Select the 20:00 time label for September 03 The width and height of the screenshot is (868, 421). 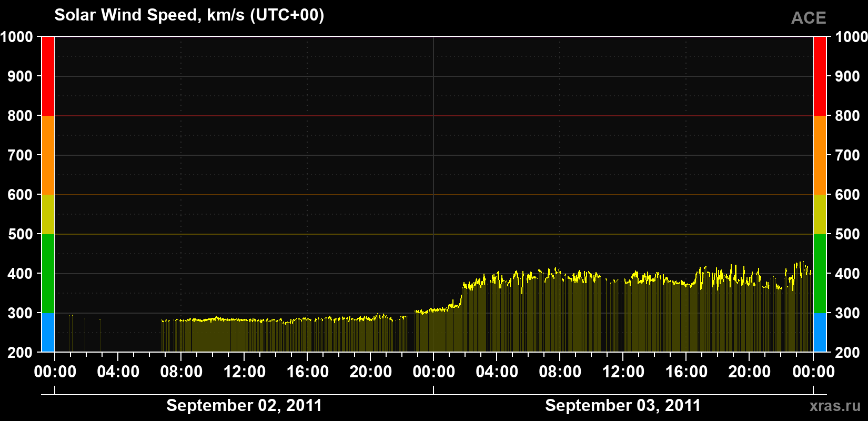[x=750, y=372]
